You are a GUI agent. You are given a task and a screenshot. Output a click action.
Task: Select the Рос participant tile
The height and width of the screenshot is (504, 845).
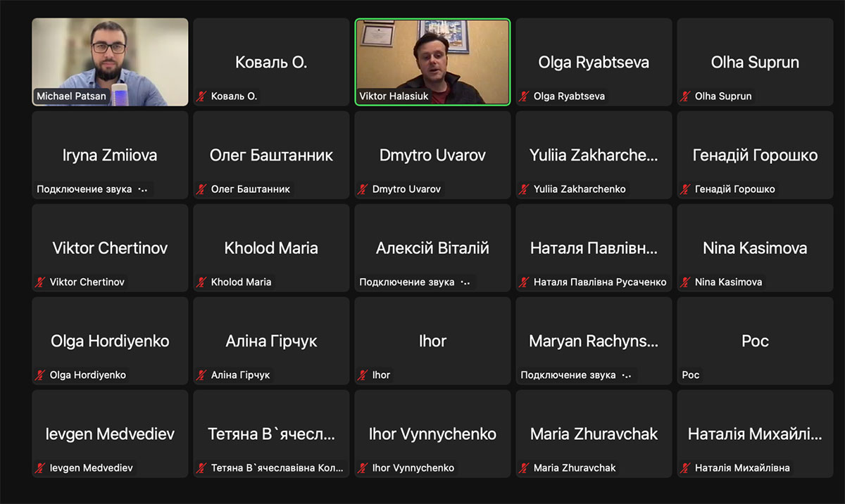pos(755,341)
